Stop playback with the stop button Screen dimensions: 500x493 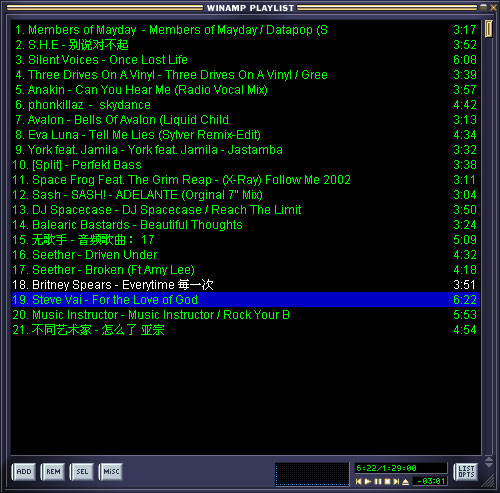[x=387, y=481]
